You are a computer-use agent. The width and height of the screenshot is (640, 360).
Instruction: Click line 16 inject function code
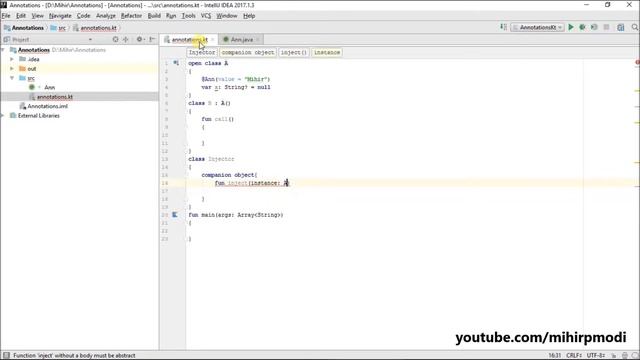tap(251, 183)
